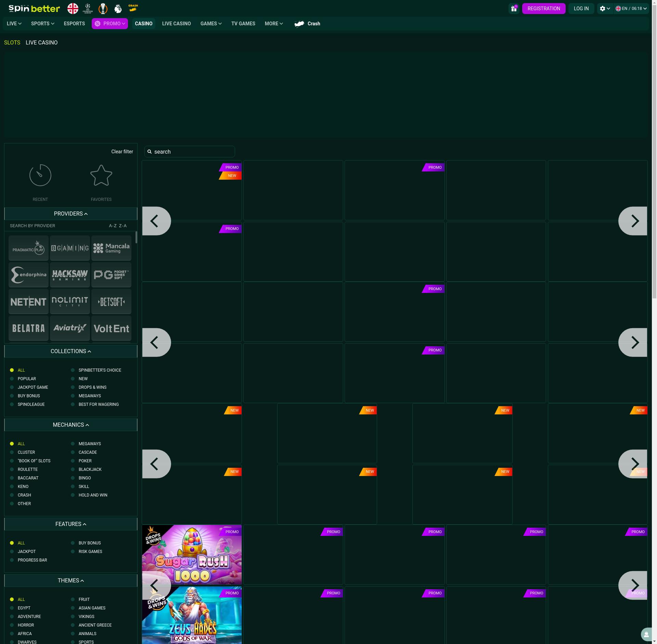Open Recent games clock icon
This screenshot has height=644, width=657.
tap(40, 175)
